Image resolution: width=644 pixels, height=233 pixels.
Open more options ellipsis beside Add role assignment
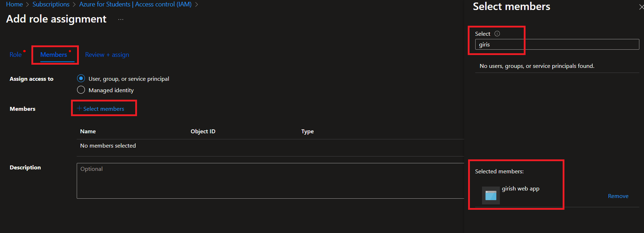(x=121, y=19)
